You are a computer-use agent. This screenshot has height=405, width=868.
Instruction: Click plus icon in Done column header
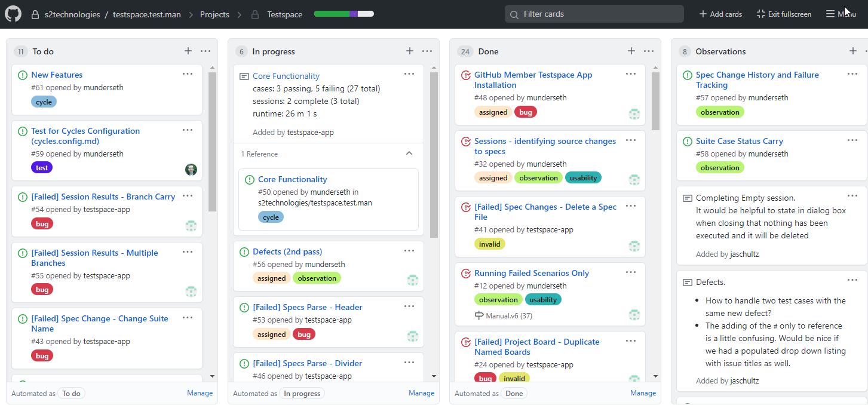tap(631, 51)
